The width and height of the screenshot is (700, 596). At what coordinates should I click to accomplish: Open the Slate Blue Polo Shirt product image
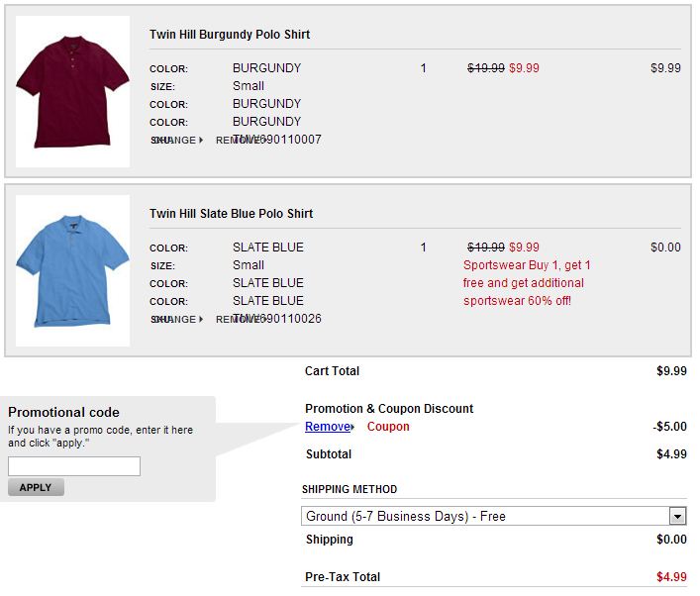[x=72, y=270]
